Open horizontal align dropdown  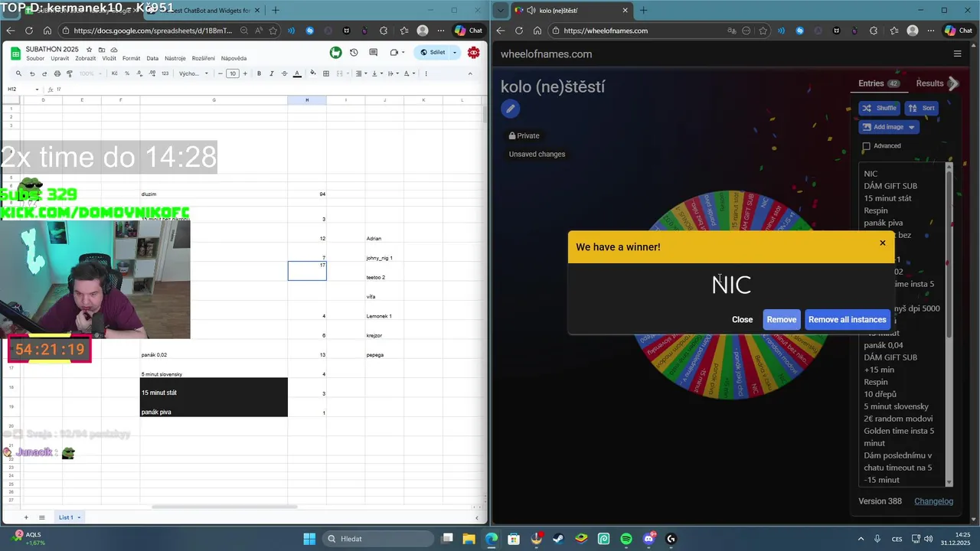(360, 73)
